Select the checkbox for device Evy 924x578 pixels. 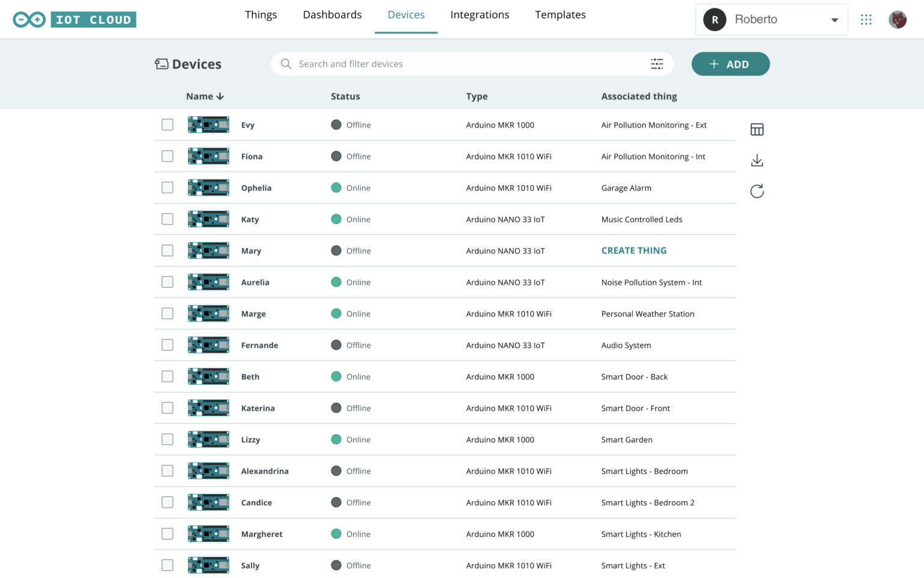pyautogui.click(x=167, y=125)
